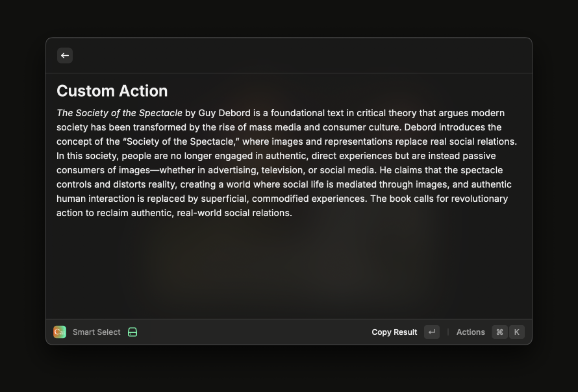The image size is (578, 392).
Task: Click the Smart Select label
Action: click(97, 332)
